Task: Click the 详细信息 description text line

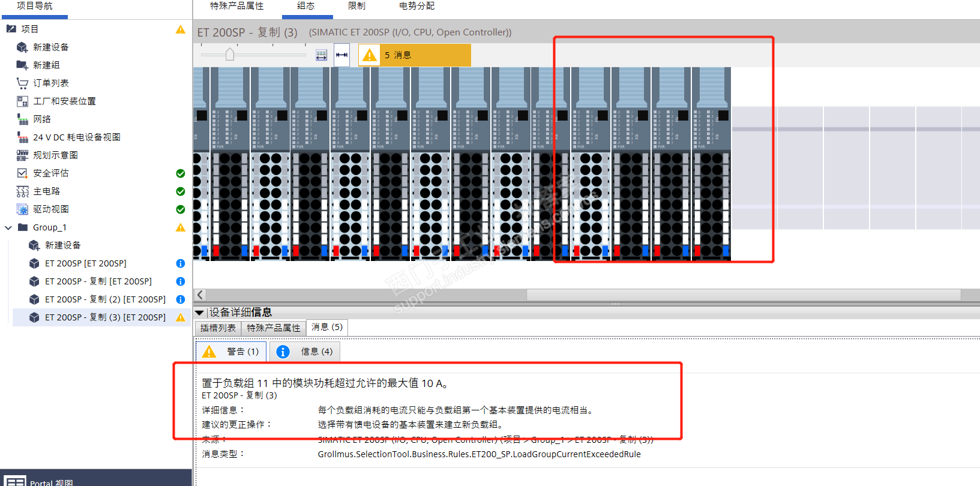Action: (x=457, y=410)
